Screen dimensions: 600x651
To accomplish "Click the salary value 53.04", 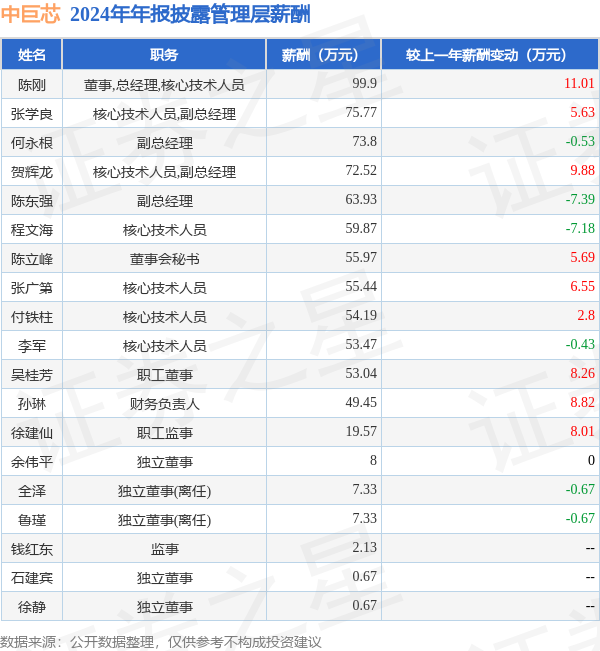I will point(361,373).
